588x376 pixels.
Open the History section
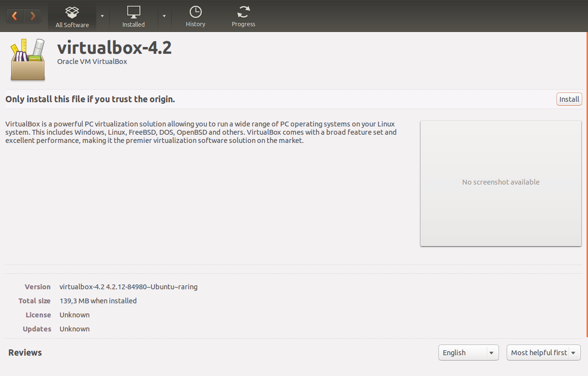[196, 17]
